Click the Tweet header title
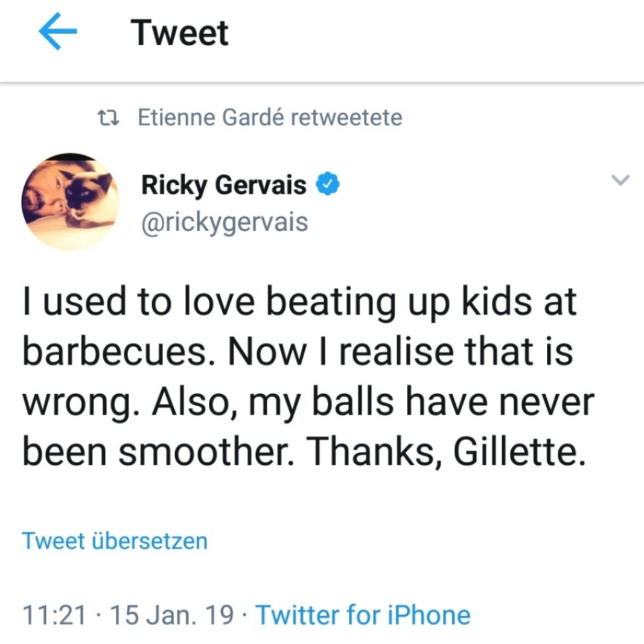Viewport: 644px width, 644px height. [179, 33]
